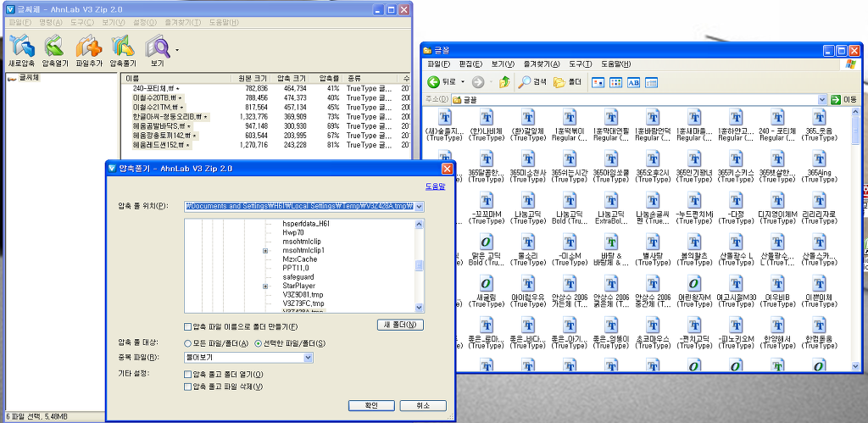Open the 압축 풀 위치 path dropdown arrow
Viewport: 868px width, 423px height.
[420, 206]
